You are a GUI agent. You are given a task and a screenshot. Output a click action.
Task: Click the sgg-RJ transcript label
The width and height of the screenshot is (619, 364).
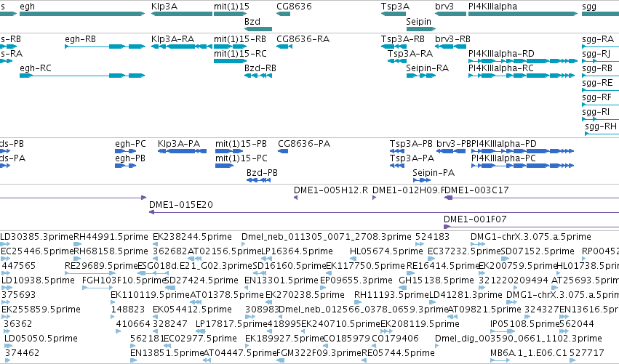[x=596, y=54]
